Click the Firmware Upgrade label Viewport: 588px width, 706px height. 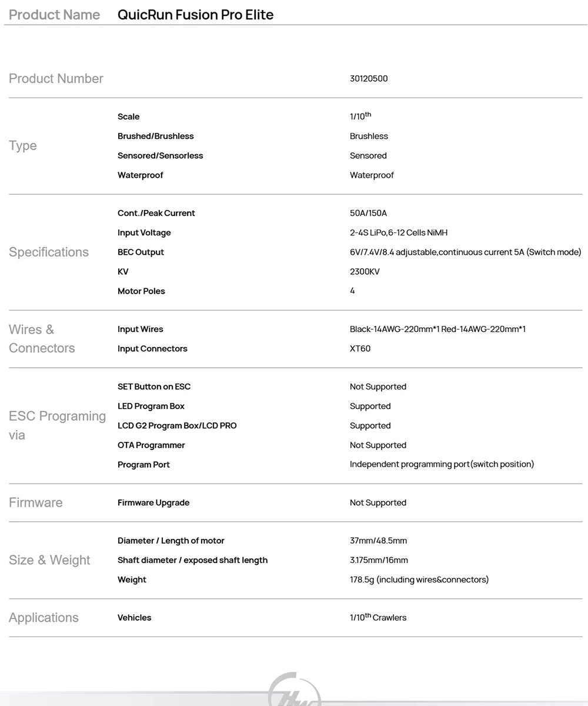(153, 502)
